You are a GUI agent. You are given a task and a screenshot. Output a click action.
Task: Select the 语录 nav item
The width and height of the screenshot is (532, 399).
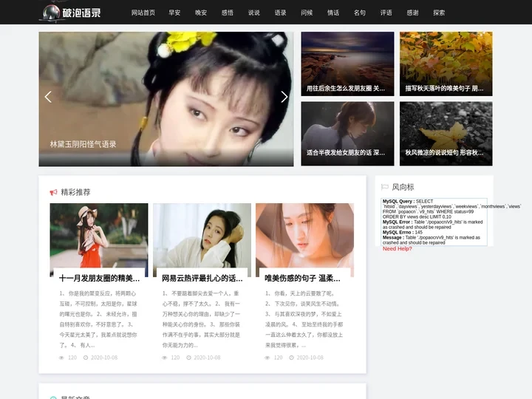[x=280, y=13]
